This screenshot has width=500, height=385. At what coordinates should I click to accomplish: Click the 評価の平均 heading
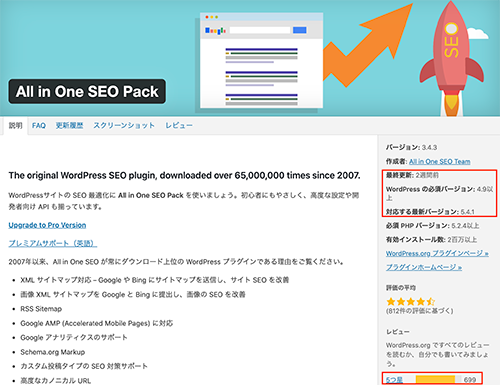tap(401, 288)
